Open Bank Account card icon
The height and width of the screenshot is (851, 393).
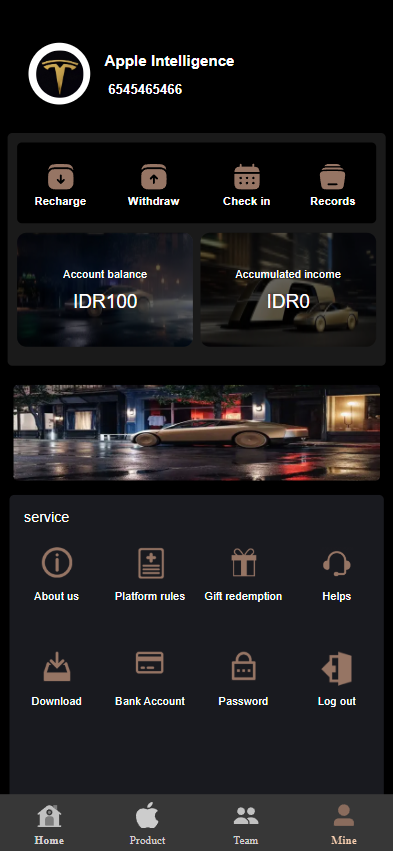tap(150, 663)
